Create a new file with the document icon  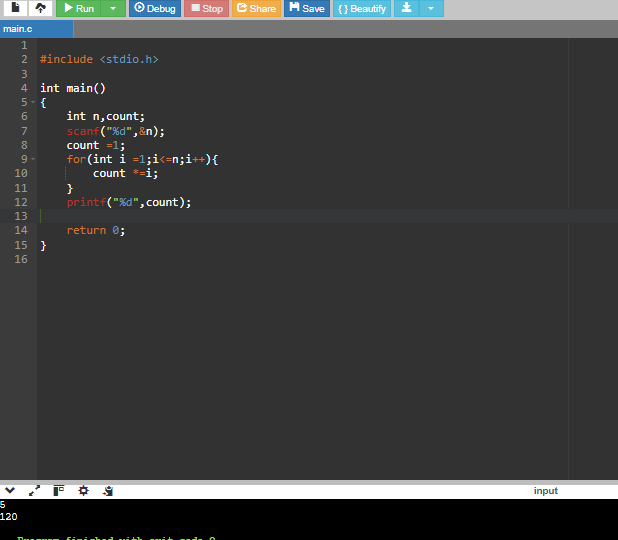coord(15,8)
